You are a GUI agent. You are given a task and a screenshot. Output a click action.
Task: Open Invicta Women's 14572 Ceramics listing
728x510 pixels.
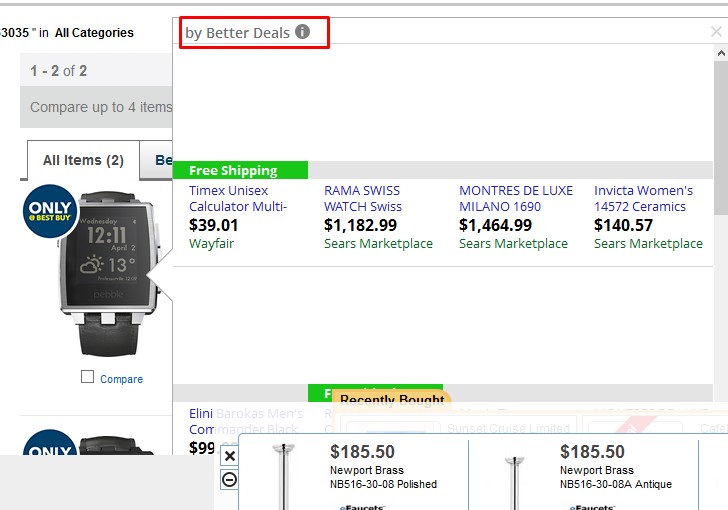(643, 198)
